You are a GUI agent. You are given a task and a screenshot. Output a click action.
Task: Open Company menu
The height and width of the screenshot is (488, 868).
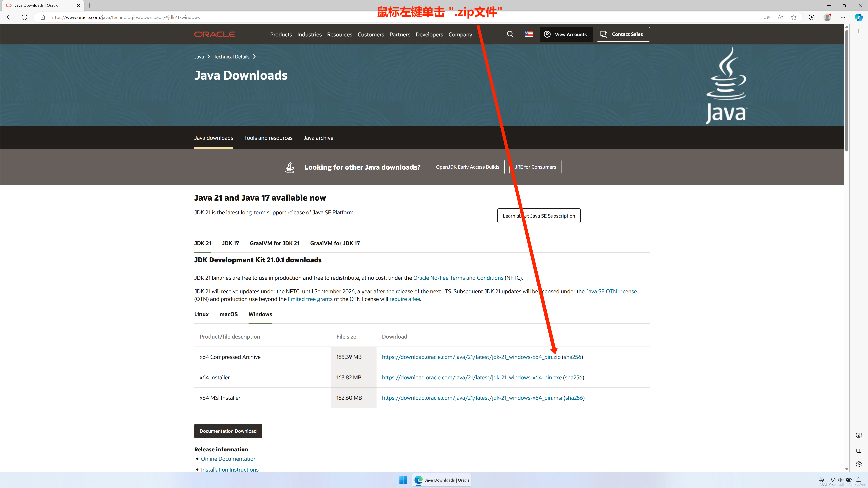pyautogui.click(x=460, y=34)
